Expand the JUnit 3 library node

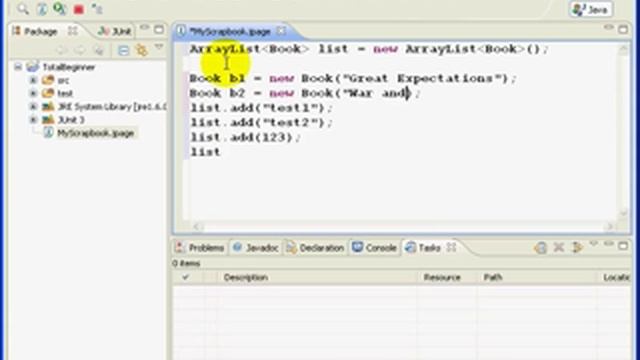[33, 120]
